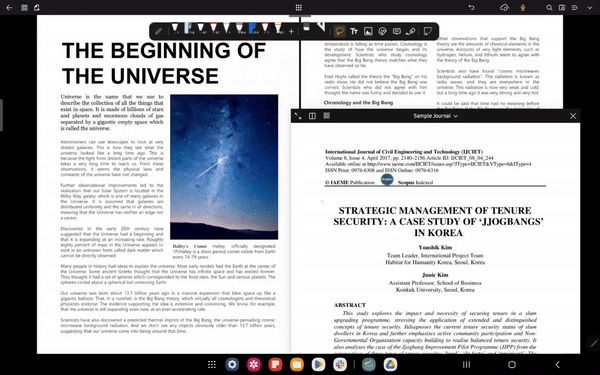Viewport: 600px width, 375px height.
Task: Go back with the top-left arrow
Action: pyautogui.click(x=9, y=8)
